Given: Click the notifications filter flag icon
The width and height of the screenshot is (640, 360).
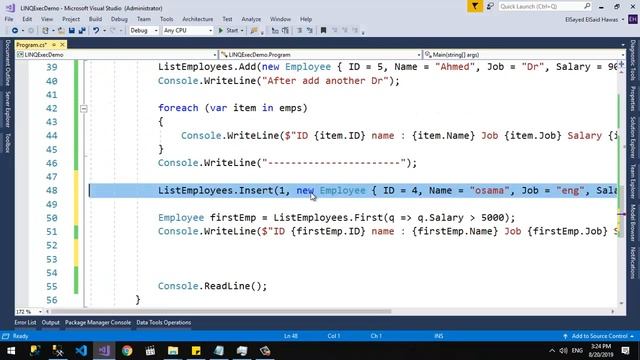Looking at the screenshot, I should (475, 6).
